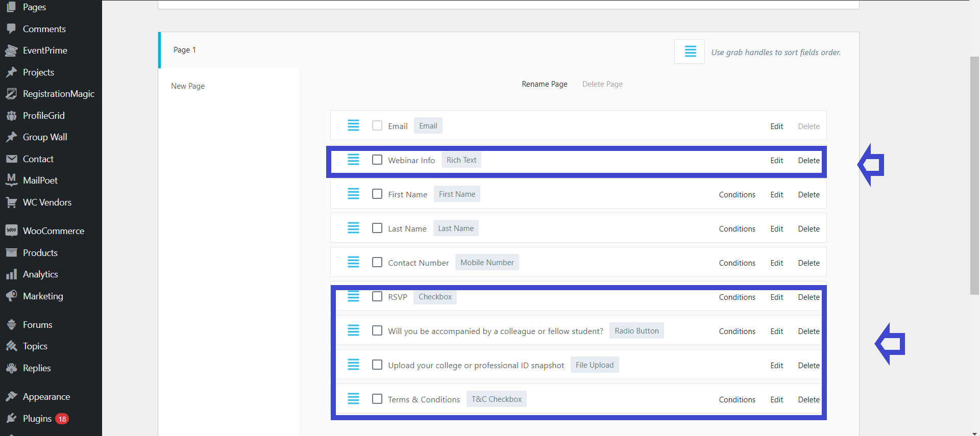
Task: Open MailPoet via its sidebar icon
Action: pyautogui.click(x=11, y=180)
